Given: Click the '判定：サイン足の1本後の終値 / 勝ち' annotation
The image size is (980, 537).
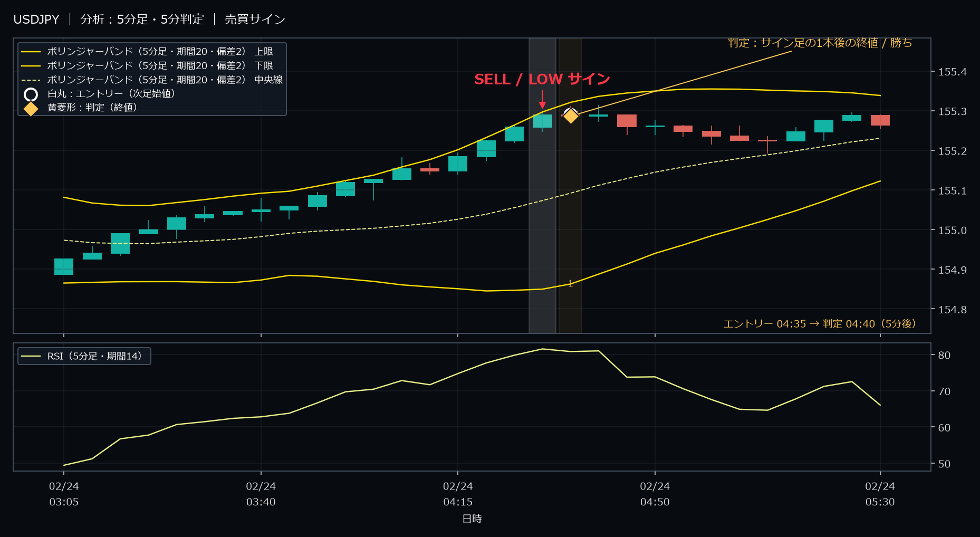Looking at the screenshot, I should tap(820, 43).
